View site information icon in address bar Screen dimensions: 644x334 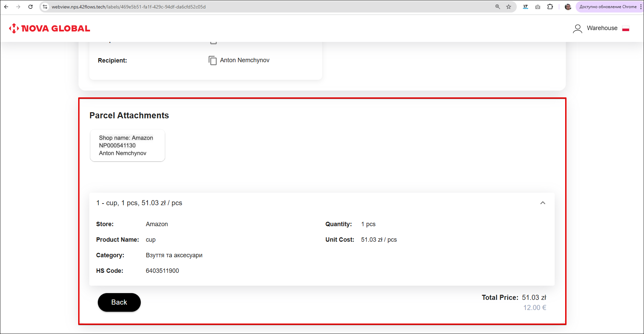point(45,7)
